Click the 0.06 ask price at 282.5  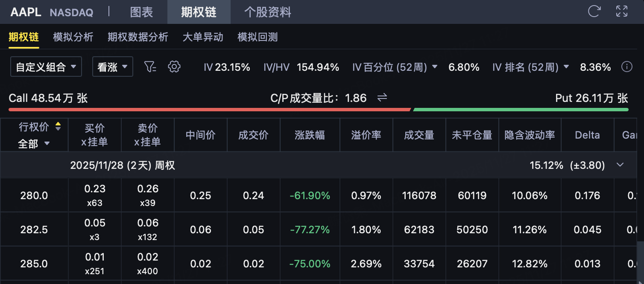click(x=147, y=223)
